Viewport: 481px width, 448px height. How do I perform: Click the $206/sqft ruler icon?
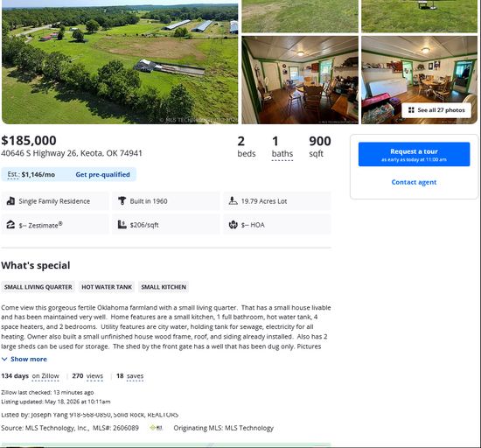pos(122,225)
